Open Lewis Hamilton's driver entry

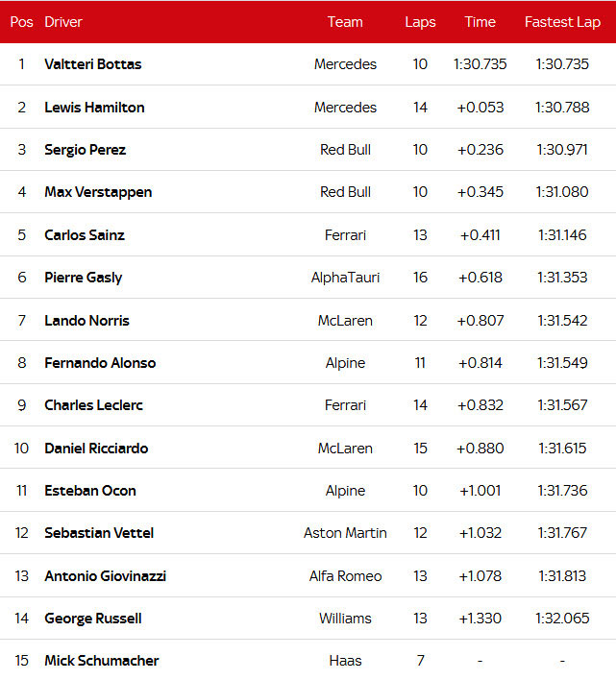point(94,108)
